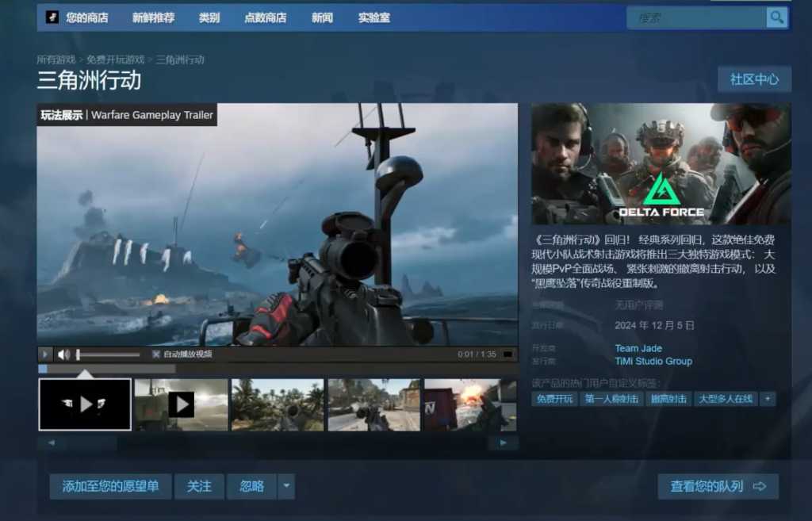
Task: Select the palm tree jungle screenshot thumbnail
Action: [x=278, y=404]
